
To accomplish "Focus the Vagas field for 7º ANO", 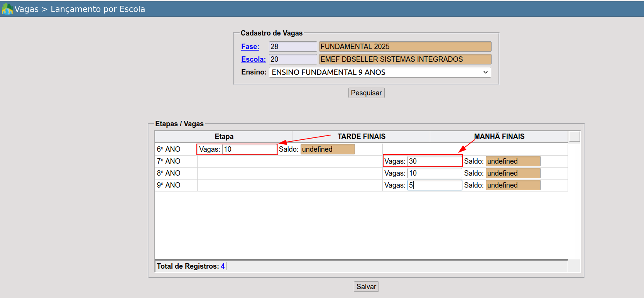I will [434, 161].
